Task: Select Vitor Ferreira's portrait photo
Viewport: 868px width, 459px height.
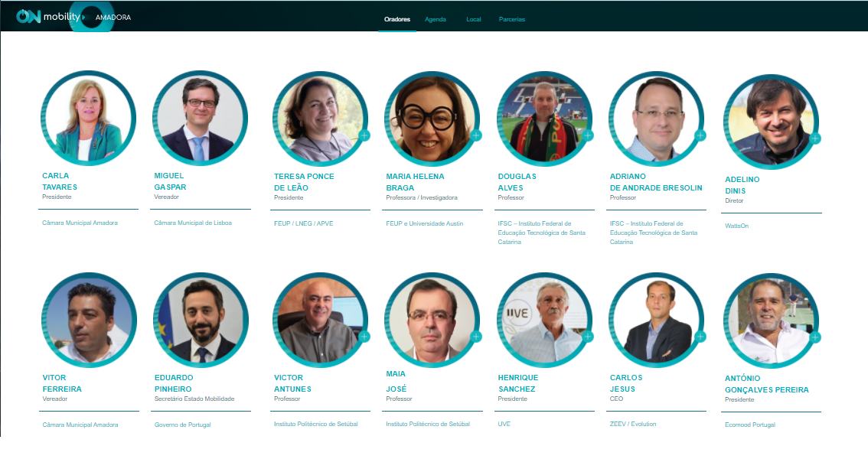Action: click(89, 321)
